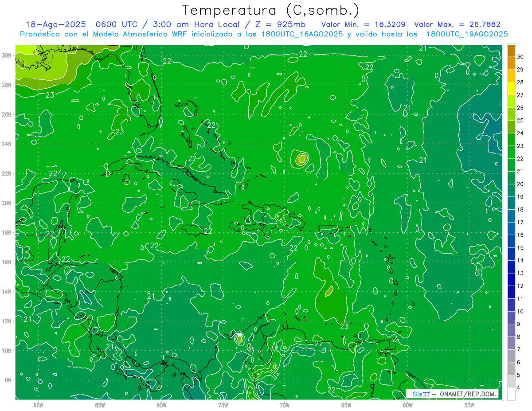The image size is (532, 411).
Task: Click the "3:00 am Hora Local" text
Action: [196, 25]
